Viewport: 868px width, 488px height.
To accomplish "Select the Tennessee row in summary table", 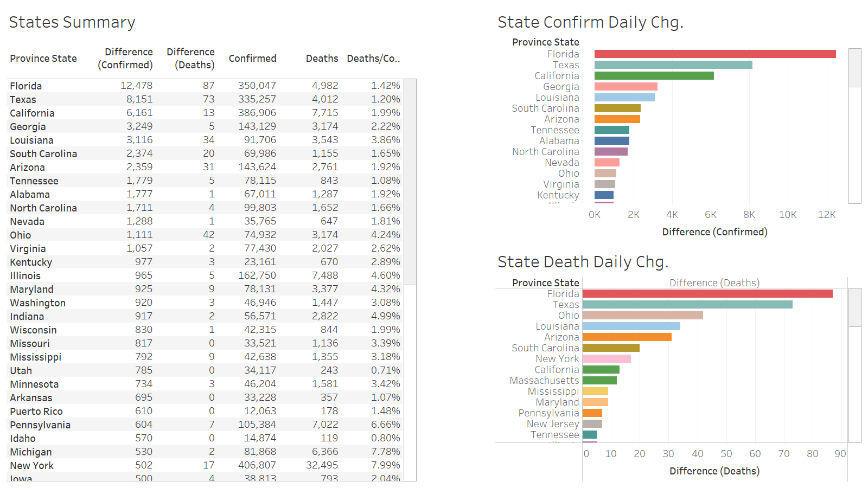I will click(205, 181).
